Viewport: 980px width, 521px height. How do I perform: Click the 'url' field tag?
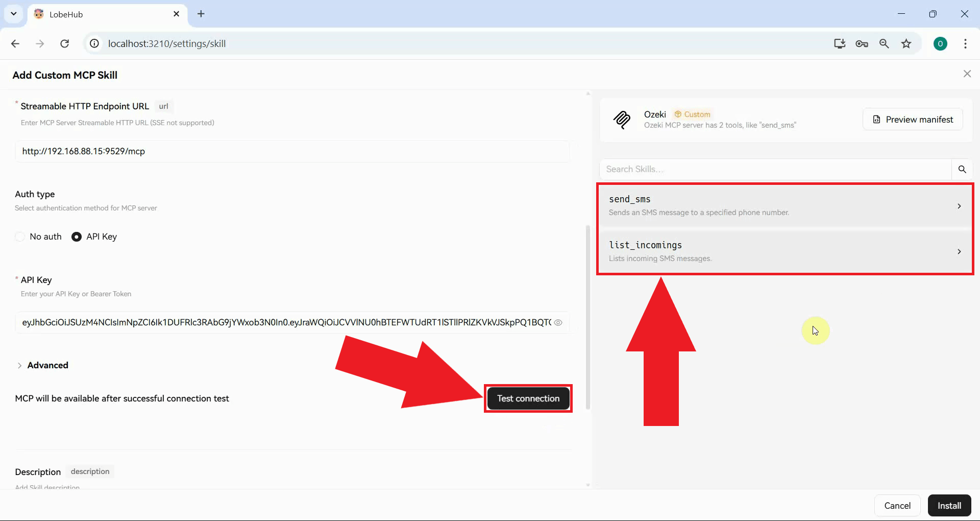pos(163,106)
